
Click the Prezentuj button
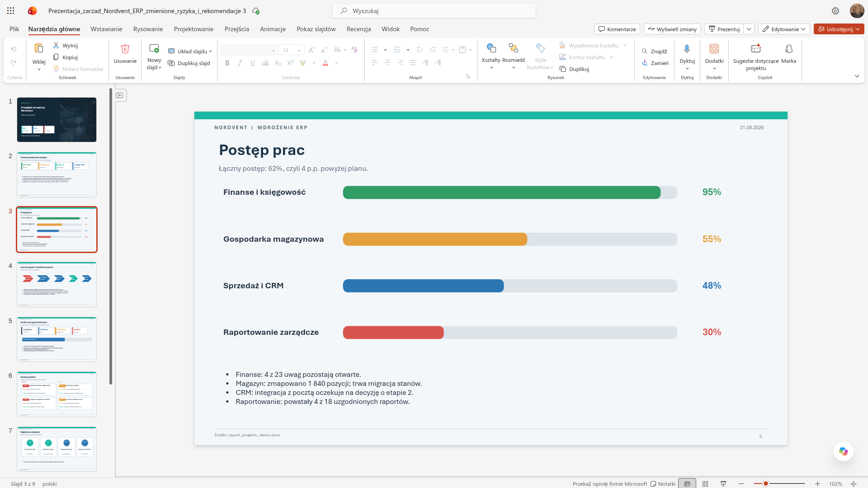pyautogui.click(x=724, y=29)
